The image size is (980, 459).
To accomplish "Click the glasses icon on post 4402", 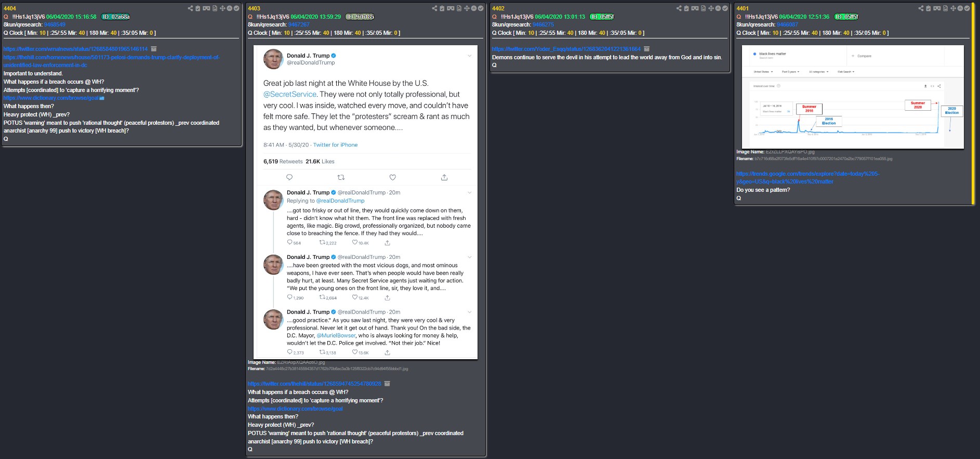I will 695,8.
